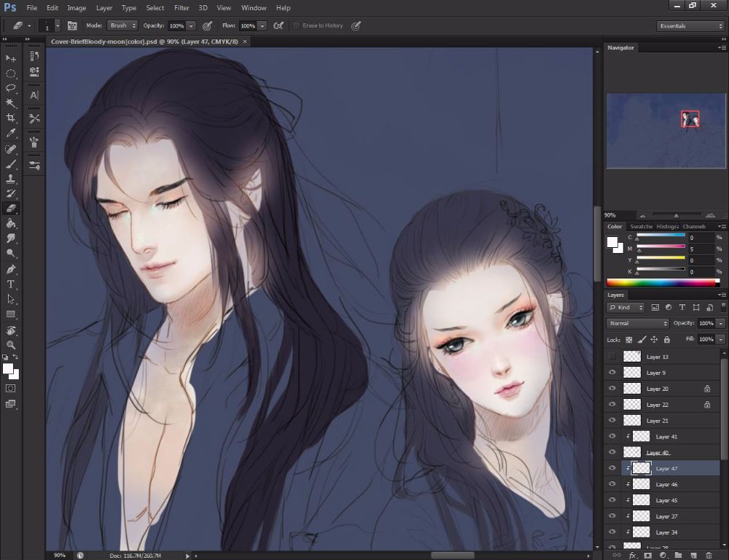Select the Rotate View tool
729x560 pixels.
(x=11, y=330)
